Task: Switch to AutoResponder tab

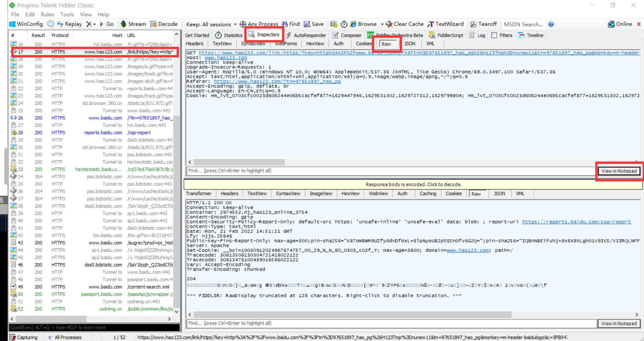Action: [306, 35]
